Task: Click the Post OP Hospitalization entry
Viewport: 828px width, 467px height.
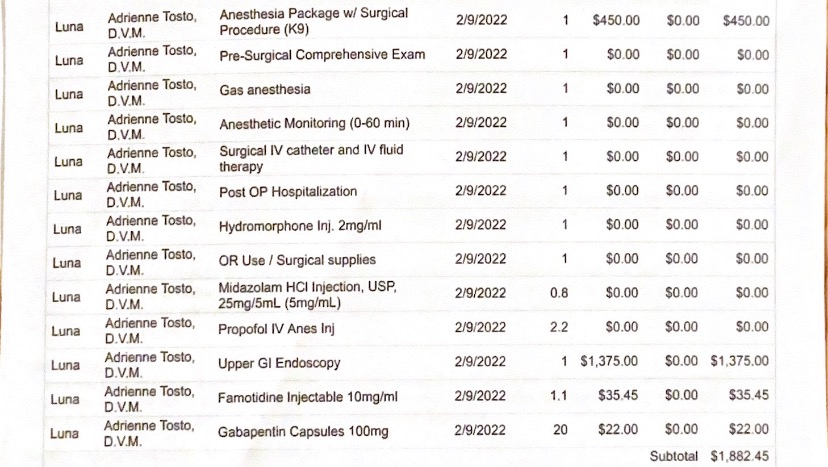Action: [x=287, y=192]
